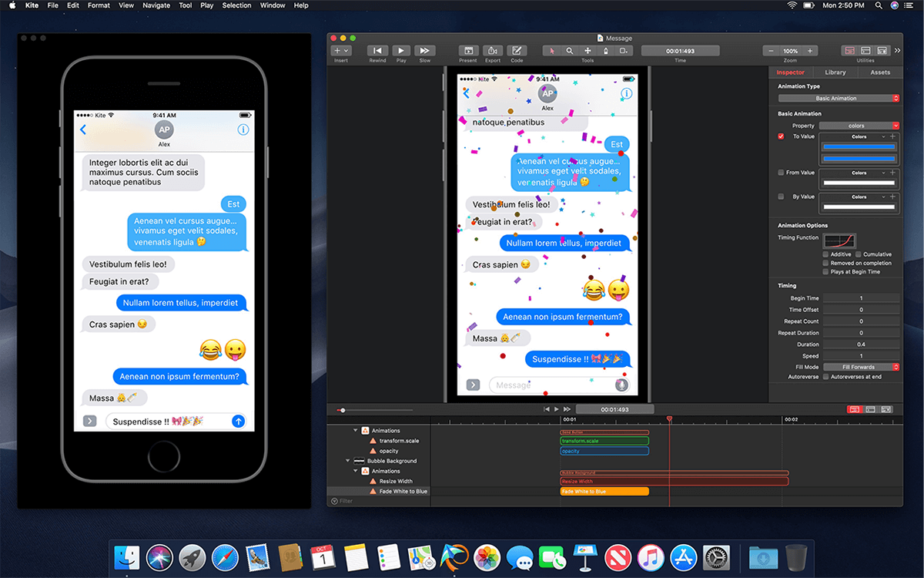Image resolution: width=924 pixels, height=578 pixels.
Task: Click the Duration value field
Action: (861, 344)
